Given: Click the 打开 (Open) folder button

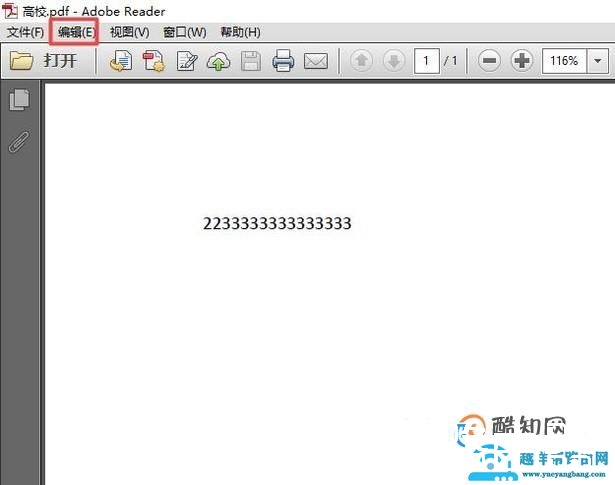Looking at the screenshot, I should [x=45, y=61].
